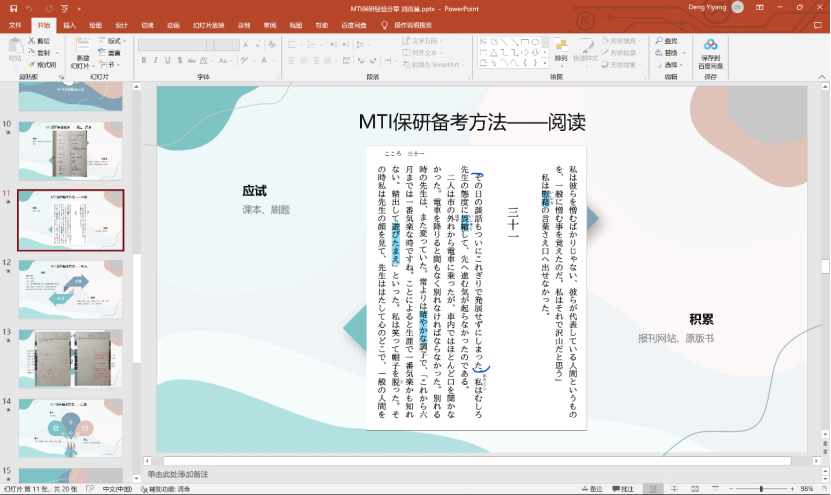
Task: Open the 百度网盘 ribbon tab
Action: 353,25
